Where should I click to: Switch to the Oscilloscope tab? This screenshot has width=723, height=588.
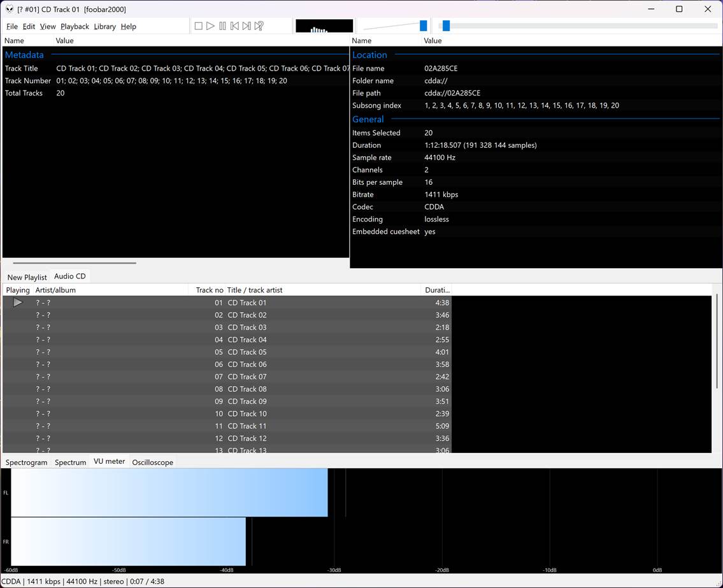tap(153, 463)
